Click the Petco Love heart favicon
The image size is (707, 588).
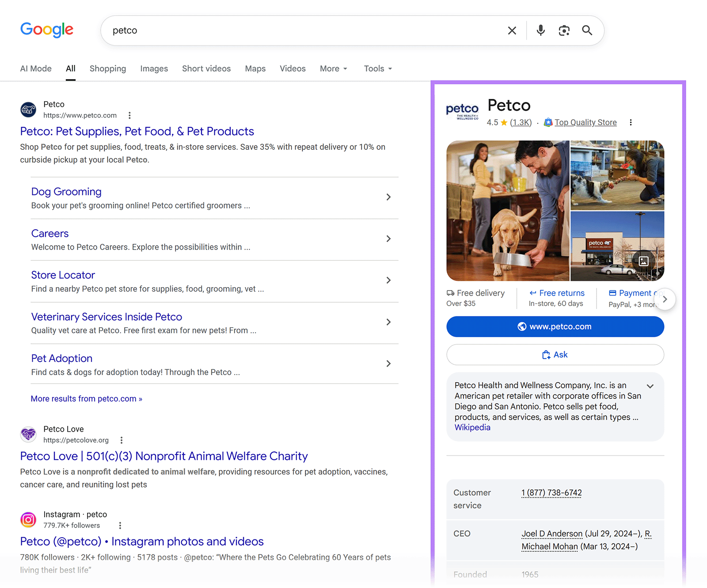point(28,434)
